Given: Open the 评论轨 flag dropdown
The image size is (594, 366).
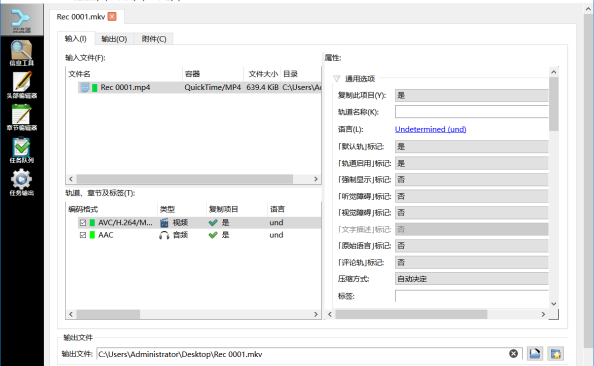Looking at the screenshot, I should point(472,262).
